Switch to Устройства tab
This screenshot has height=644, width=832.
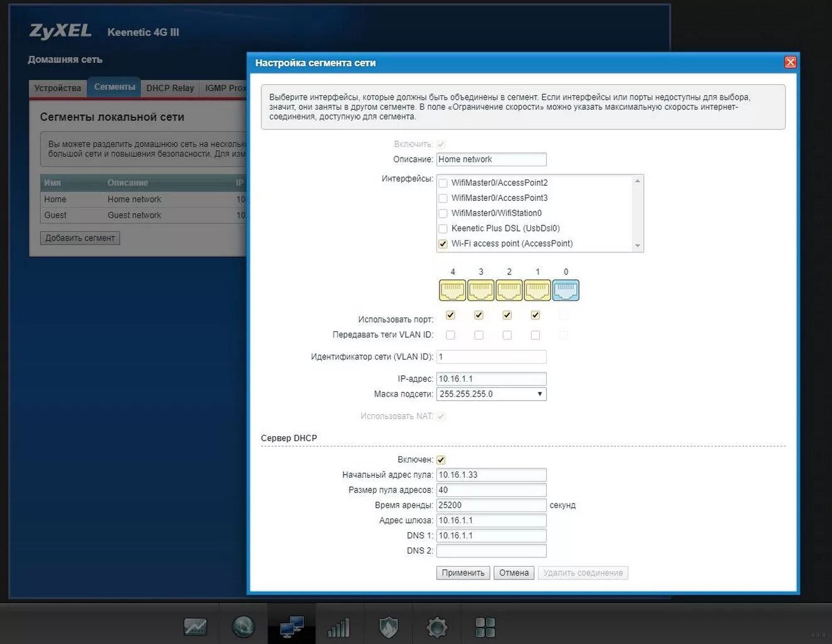point(57,88)
